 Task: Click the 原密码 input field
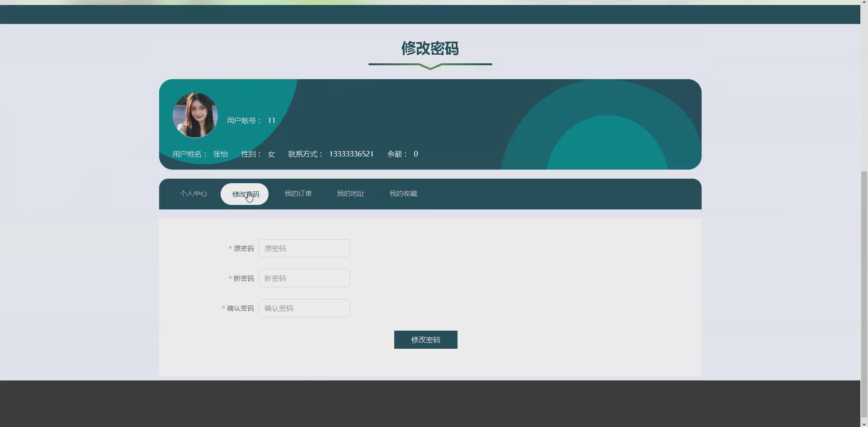click(304, 248)
